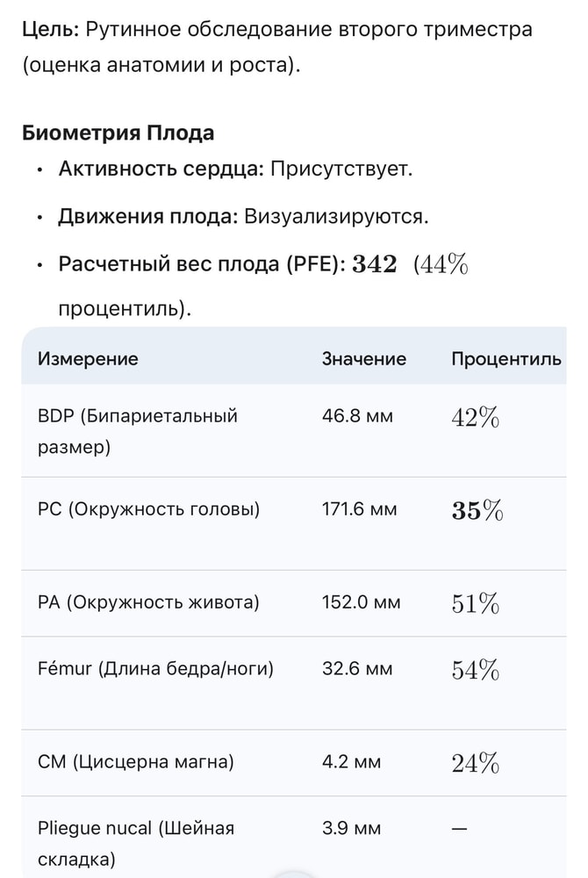Click the Fémur (Длина бедра/ноги) row label

[155, 669]
